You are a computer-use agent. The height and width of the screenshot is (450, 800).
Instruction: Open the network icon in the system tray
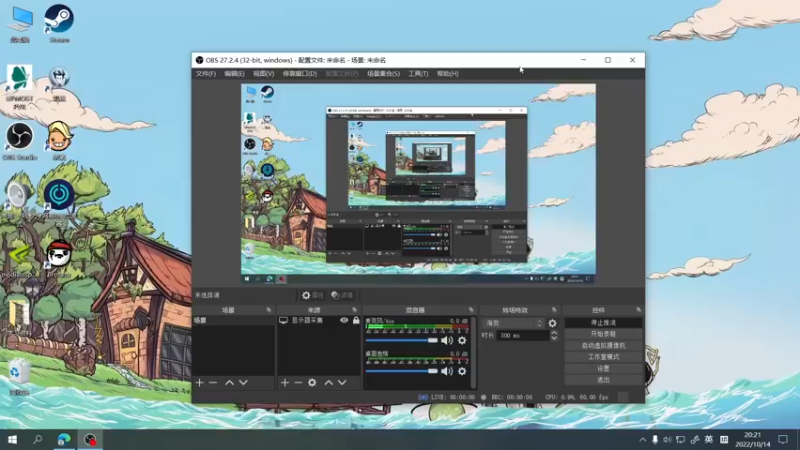coord(681,439)
